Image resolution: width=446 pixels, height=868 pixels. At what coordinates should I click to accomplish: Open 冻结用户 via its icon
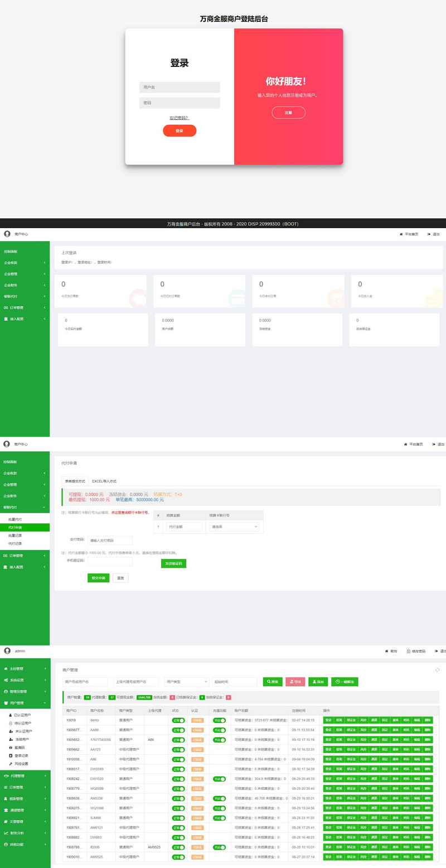(x=11, y=739)
